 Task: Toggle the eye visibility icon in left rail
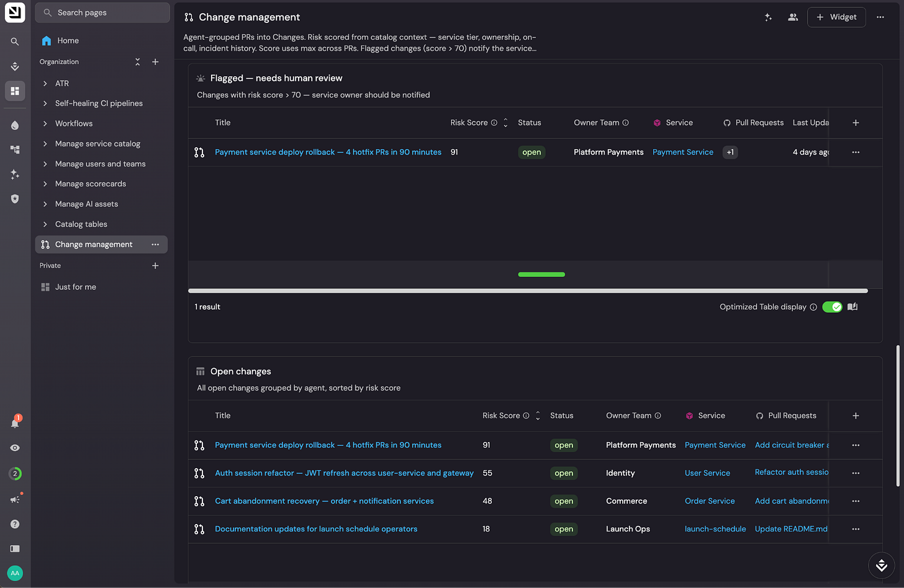[15, 448]
